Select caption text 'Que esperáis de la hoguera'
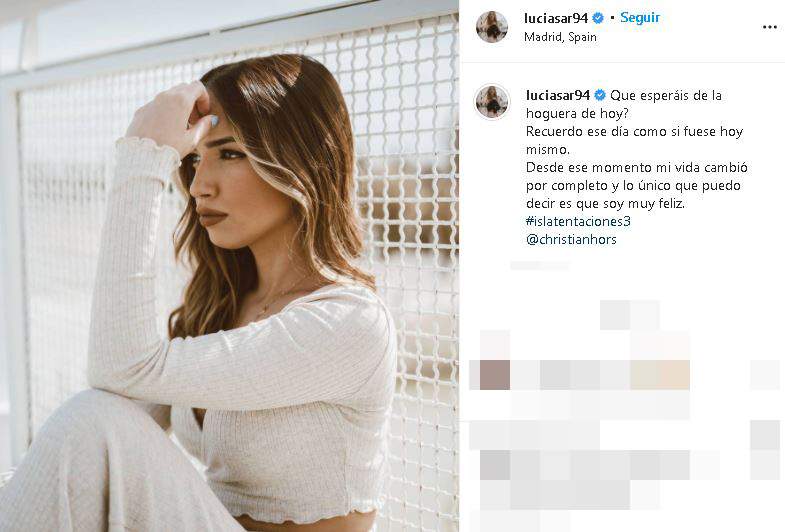The image size is (785, 532). [x=624, y=104]
